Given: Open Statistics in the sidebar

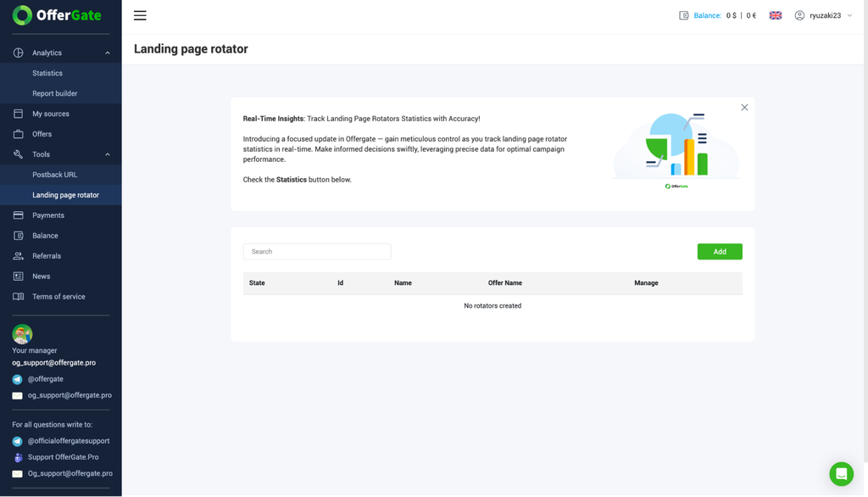Looking at the screenshot, I should [x=47, y=73].
